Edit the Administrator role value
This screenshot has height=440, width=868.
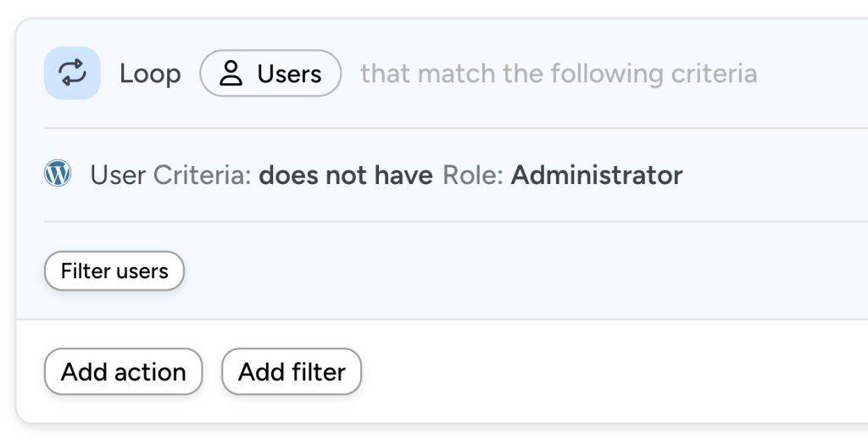[596, 175]
